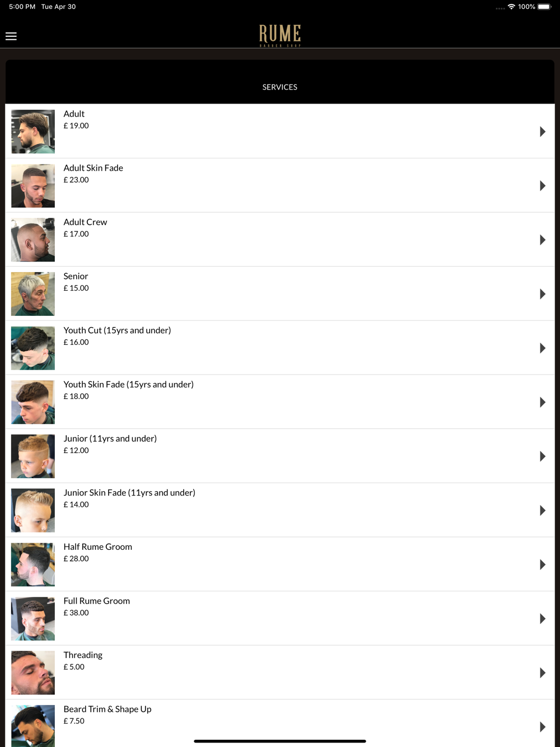Tap the SERVICES header label

(x=280, y=87)
